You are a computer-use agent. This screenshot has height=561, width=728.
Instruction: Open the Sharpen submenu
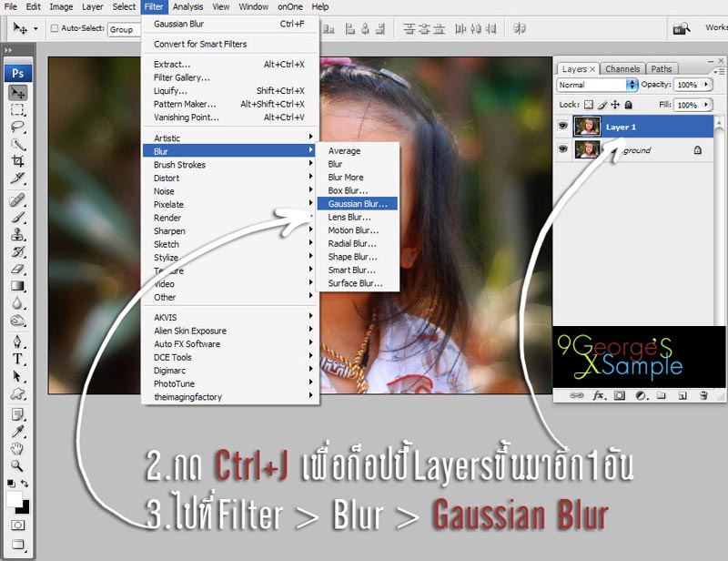(230, 231)
